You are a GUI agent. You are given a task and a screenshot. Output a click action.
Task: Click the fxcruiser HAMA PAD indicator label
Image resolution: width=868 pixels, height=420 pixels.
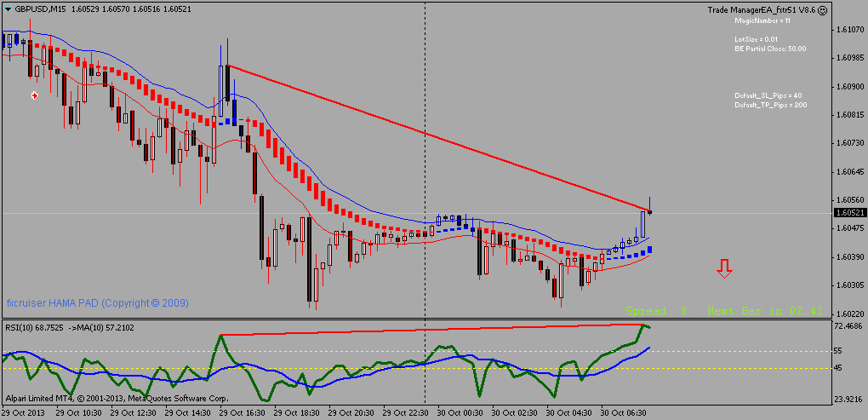click(97, 303)
